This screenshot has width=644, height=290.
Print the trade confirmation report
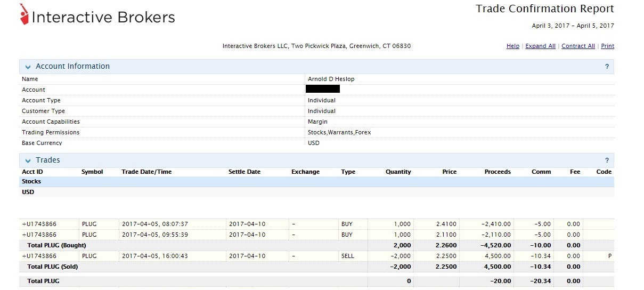607,46
